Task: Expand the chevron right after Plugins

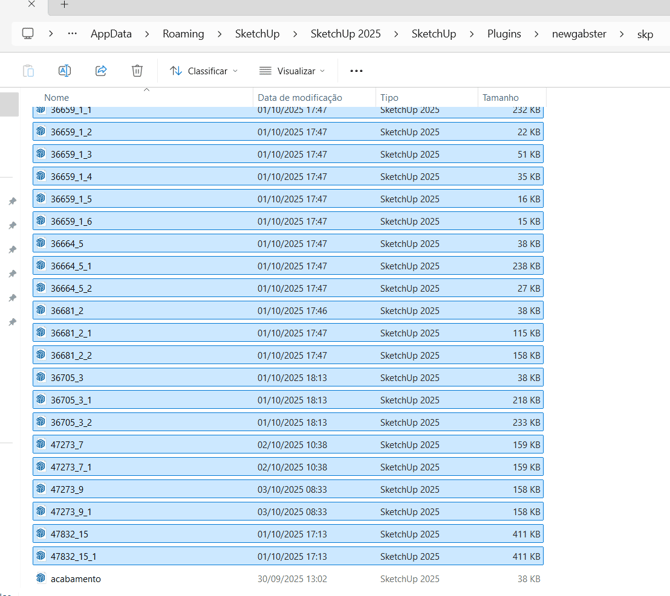Action: click(x=537, y=34)
